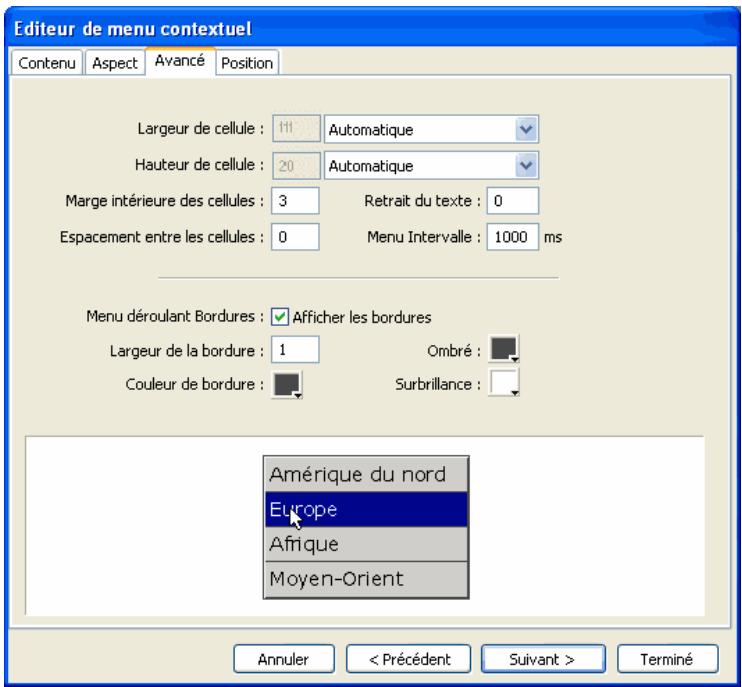Viewport: 742px width, 687px height.
Task: Open Largeur de cellule Automatique dropdown
Action: 431,129
